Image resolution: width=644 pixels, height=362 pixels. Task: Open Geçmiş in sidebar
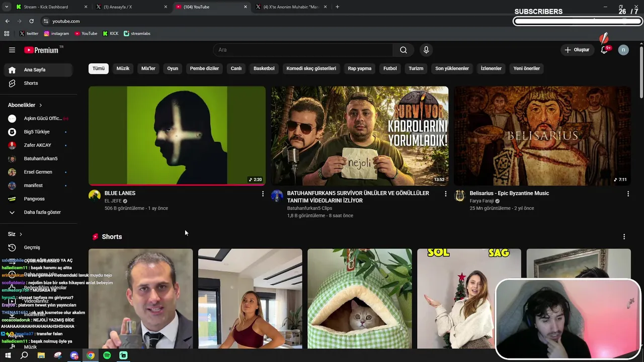[x=38, y=247]
